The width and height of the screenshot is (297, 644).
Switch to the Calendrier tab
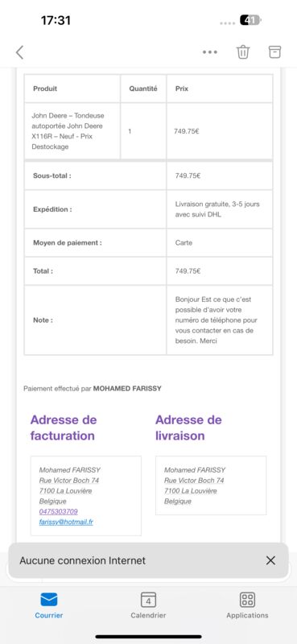coord(148,605)
